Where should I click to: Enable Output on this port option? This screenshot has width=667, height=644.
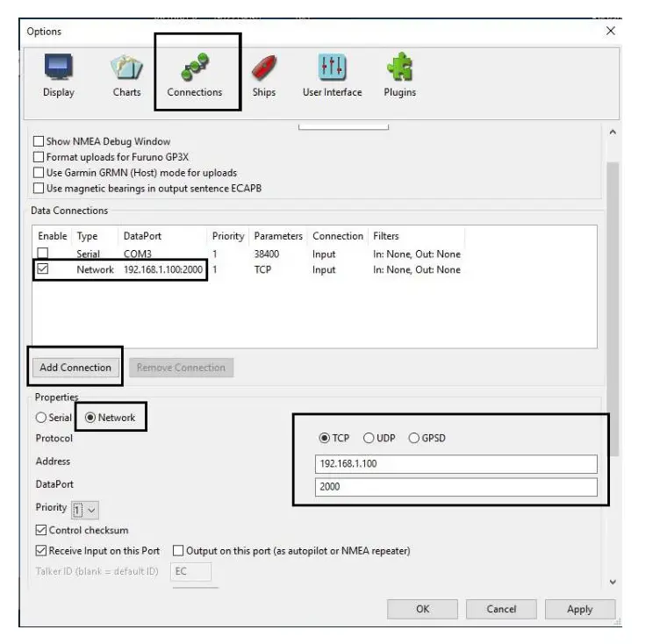[178, 550]
